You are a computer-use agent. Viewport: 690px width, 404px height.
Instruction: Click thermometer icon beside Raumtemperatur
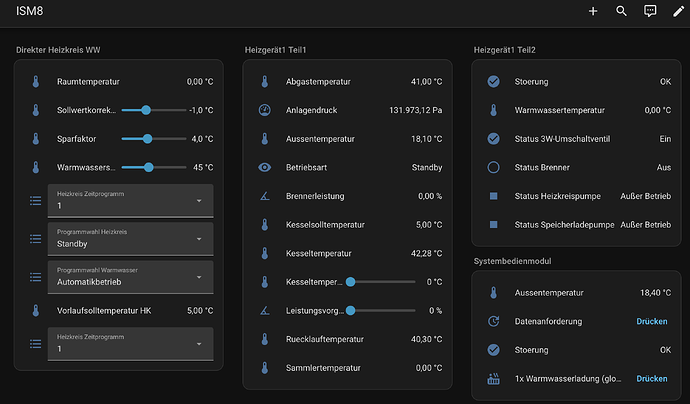coord(36,81)
